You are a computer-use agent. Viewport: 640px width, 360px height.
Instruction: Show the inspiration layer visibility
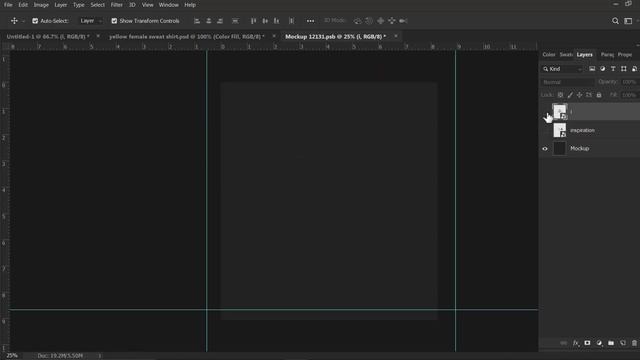545,131
